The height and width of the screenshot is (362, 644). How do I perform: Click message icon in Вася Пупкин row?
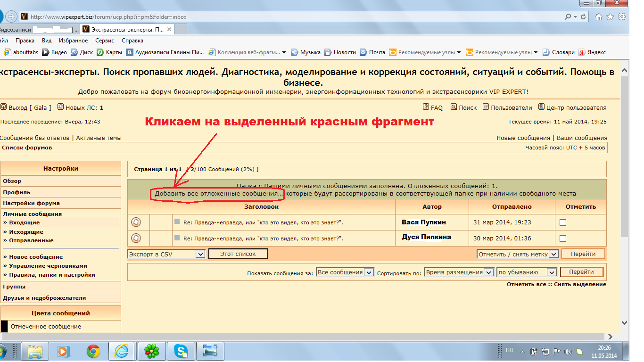click(x=136, y=222)
